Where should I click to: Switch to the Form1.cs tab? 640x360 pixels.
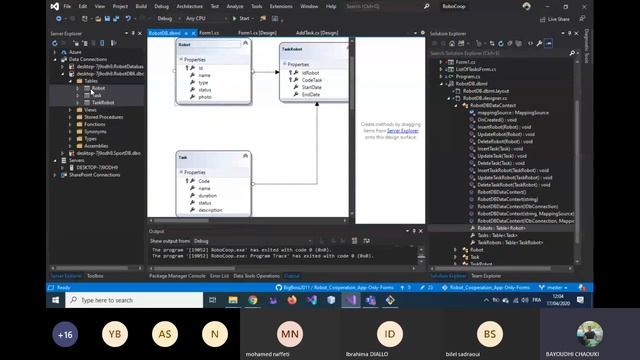pos(209,33)
